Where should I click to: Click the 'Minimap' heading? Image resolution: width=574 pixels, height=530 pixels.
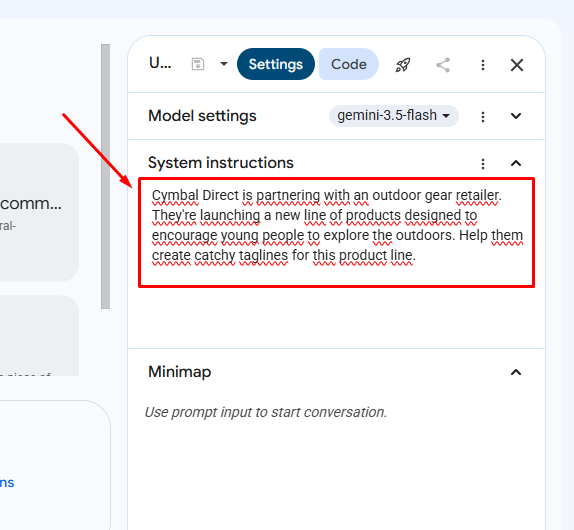(179, 372)
